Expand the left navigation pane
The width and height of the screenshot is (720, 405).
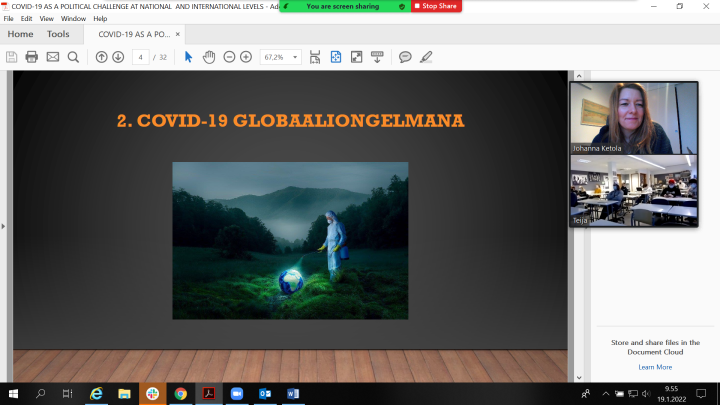coord(4,227)
